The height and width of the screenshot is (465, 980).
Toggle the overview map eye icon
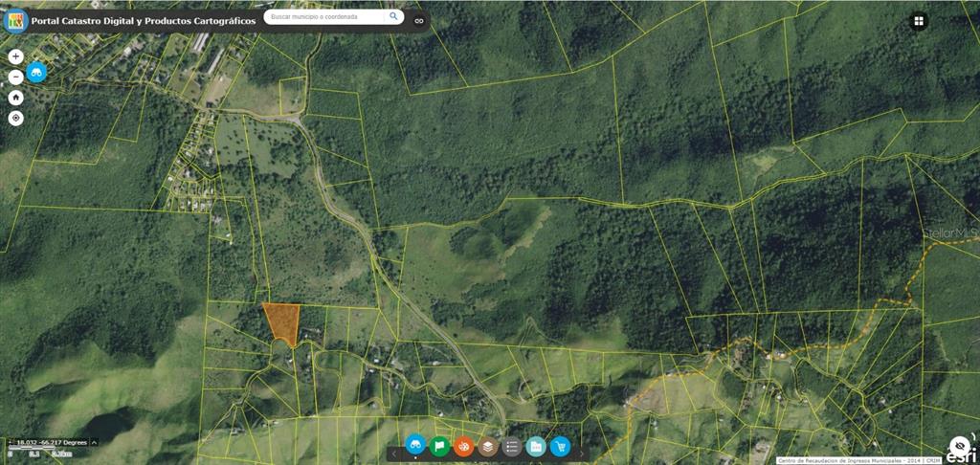tap(959, 444)
